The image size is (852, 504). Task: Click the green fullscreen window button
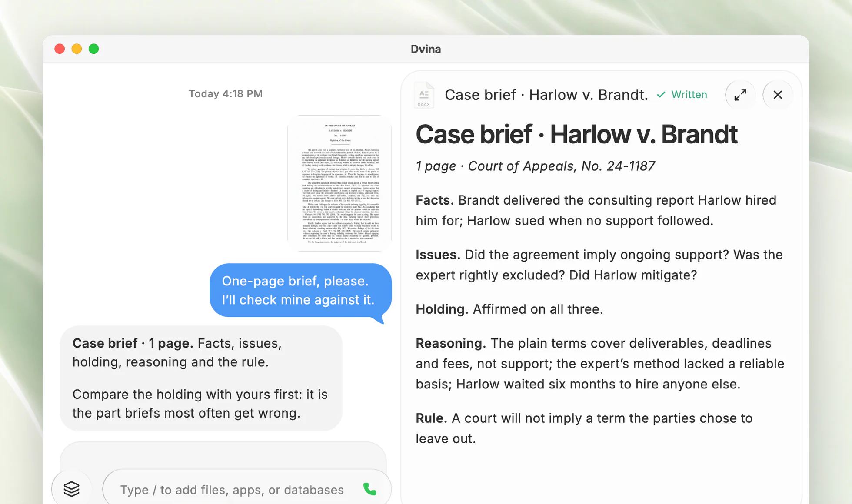click(93, 49)
